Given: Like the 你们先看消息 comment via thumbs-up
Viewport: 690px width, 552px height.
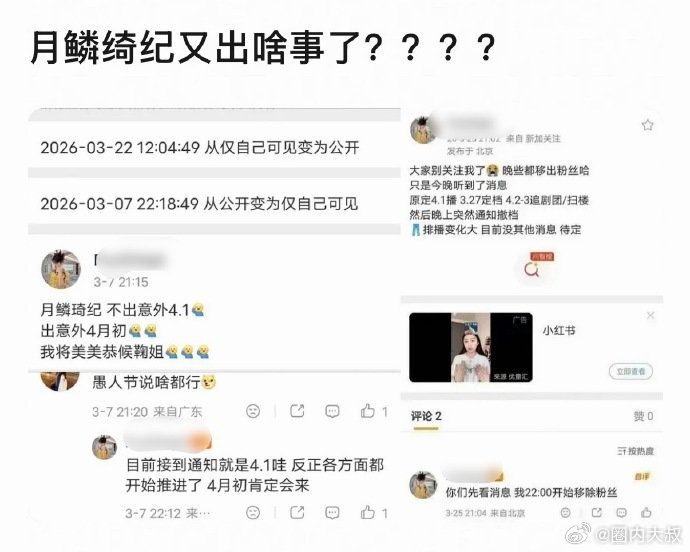Looking at the screenshot, I should click(x=646, y=512).
